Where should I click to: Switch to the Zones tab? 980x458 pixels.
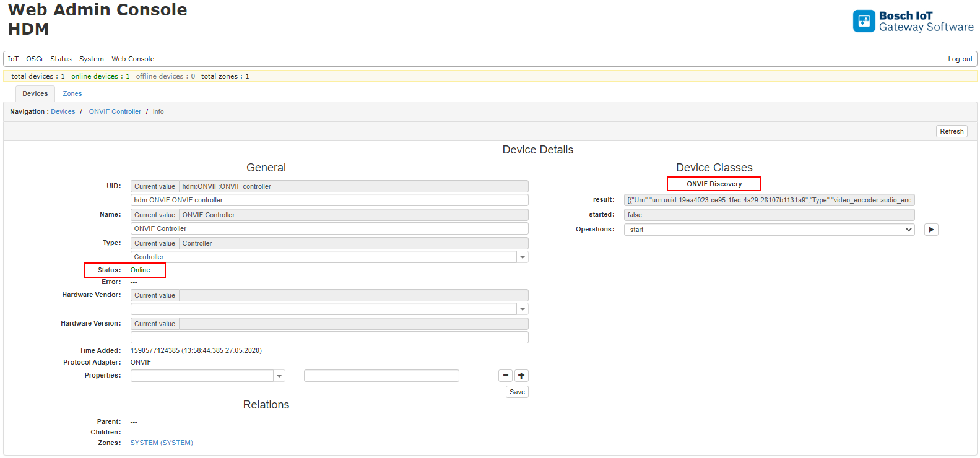(72, 94)
